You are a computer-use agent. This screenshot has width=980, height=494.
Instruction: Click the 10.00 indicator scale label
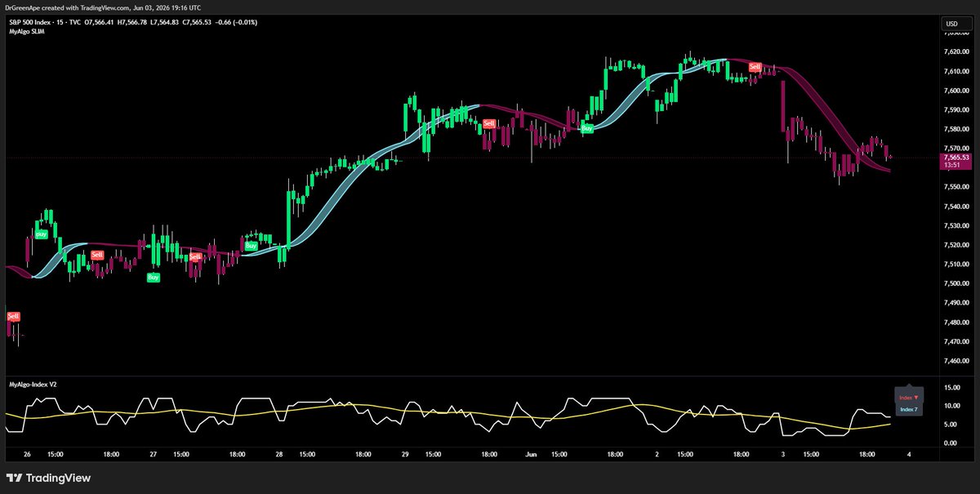click(x=951, y=406)
